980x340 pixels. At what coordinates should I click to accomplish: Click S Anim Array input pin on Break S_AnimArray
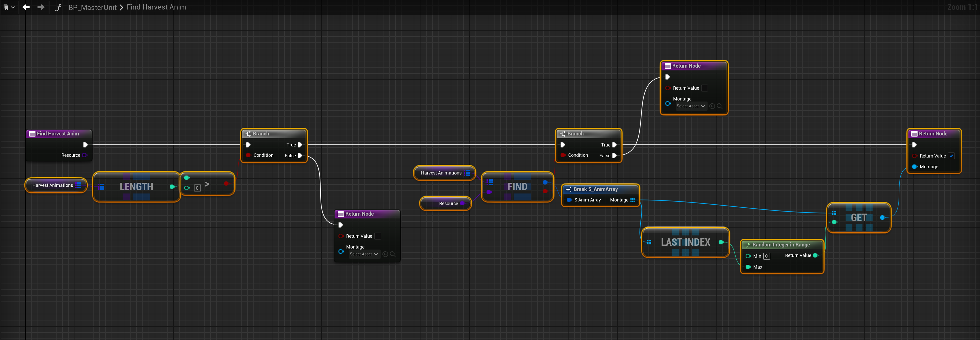click(x=569, y=200)
